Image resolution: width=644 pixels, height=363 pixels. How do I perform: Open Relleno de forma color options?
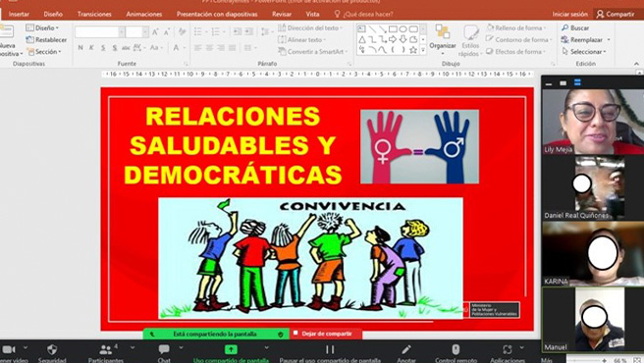click(x=516, y=27)
